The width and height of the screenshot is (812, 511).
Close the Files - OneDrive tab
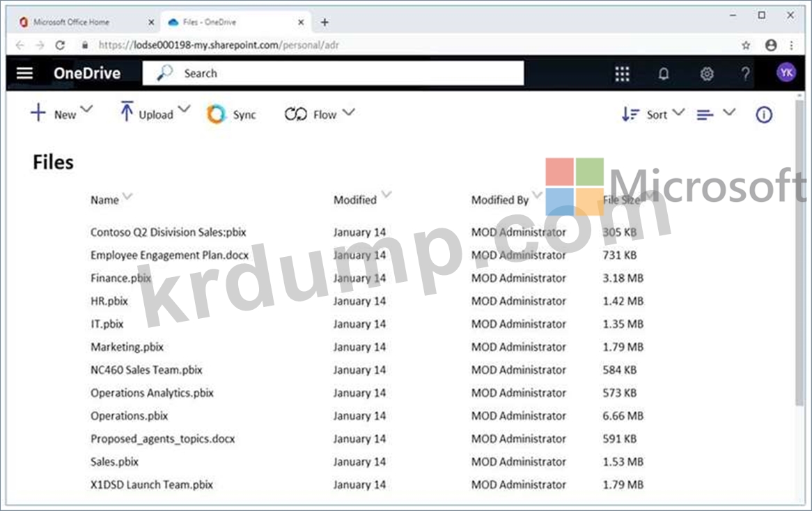tap(301, 22)
